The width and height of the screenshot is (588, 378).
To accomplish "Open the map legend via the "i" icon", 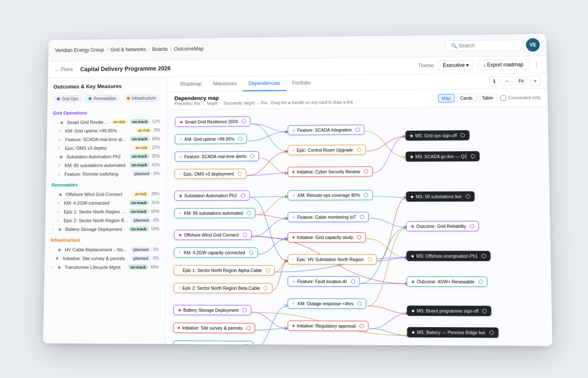I will (494, 81).
